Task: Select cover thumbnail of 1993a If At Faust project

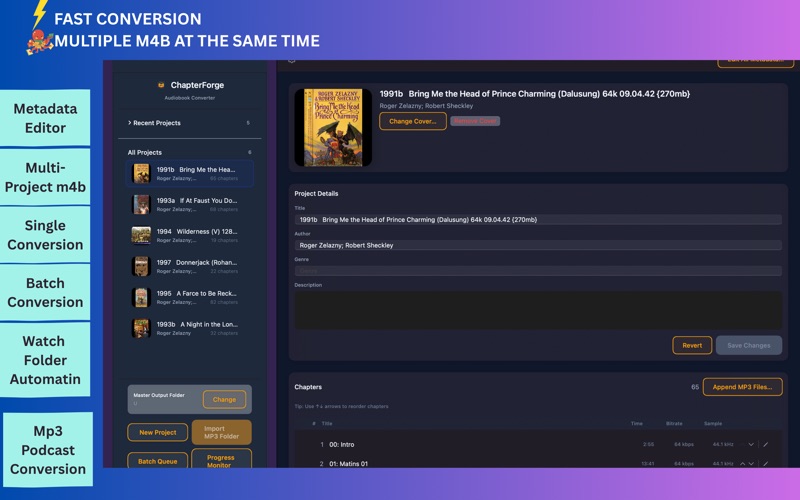Action: [141, 205]
